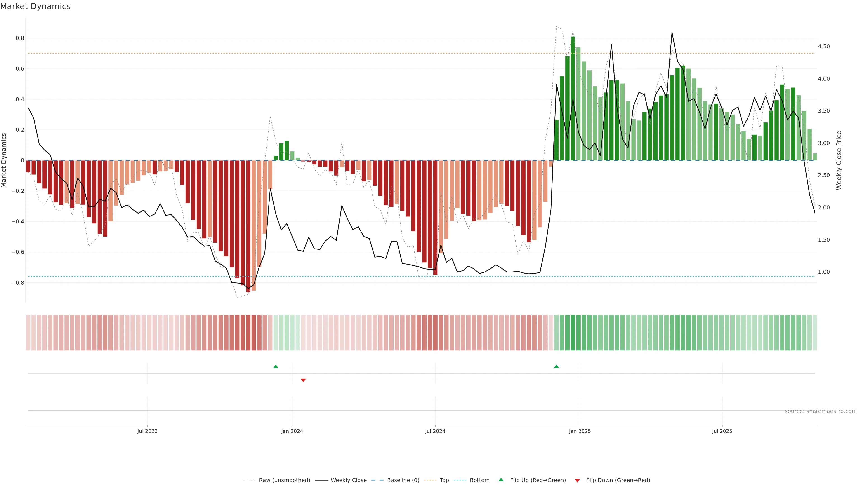Click the Jul 2025 x-axis label
The image size is (868, 488).
[x=722, y=431]
